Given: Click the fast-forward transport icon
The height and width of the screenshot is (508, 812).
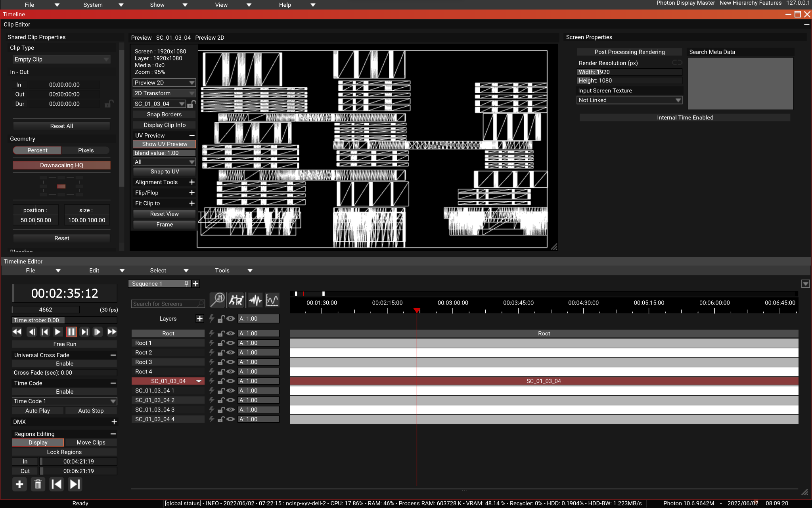Looking at the screenshot, I should click(112, 332).
